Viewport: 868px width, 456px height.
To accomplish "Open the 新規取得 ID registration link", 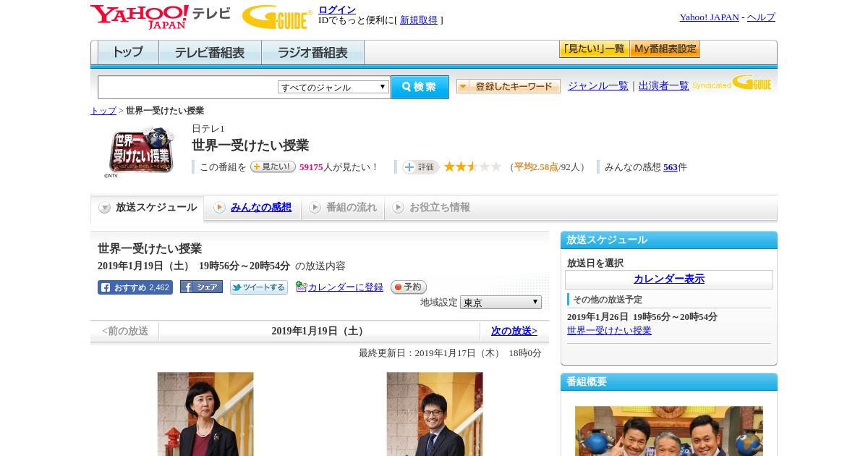I will (419, 20).
